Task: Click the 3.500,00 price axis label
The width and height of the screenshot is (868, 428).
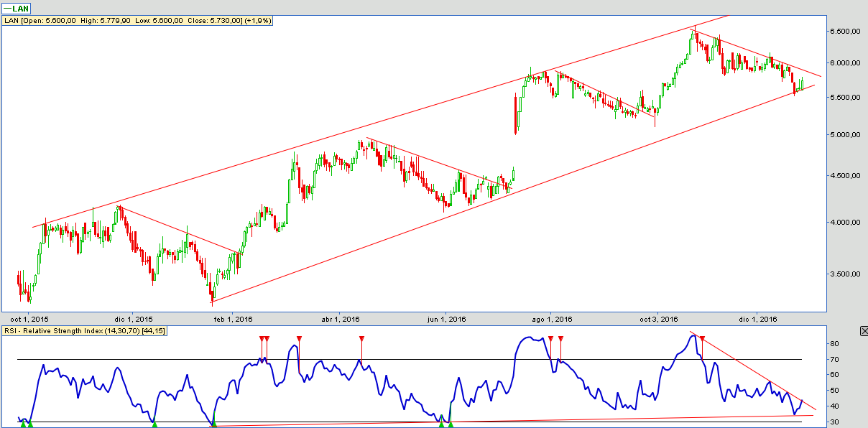Action: [846, 274]
